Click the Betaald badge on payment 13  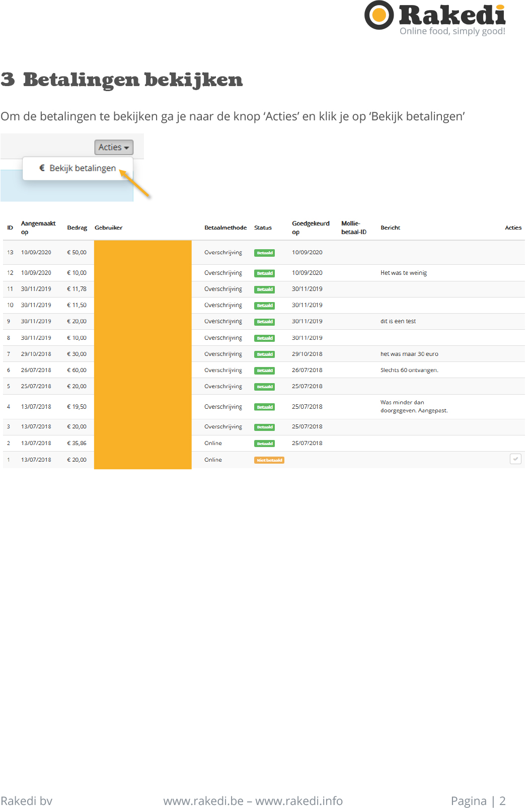tap(264, 253)
